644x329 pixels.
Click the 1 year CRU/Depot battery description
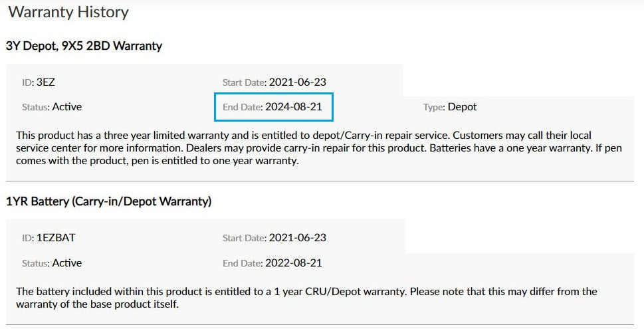click(306, 298)
